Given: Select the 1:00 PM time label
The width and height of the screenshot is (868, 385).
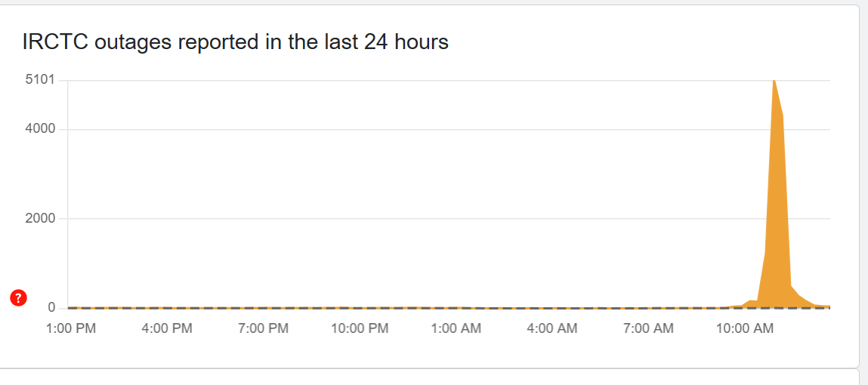Looking at the screenshot, I should [71, 328].
